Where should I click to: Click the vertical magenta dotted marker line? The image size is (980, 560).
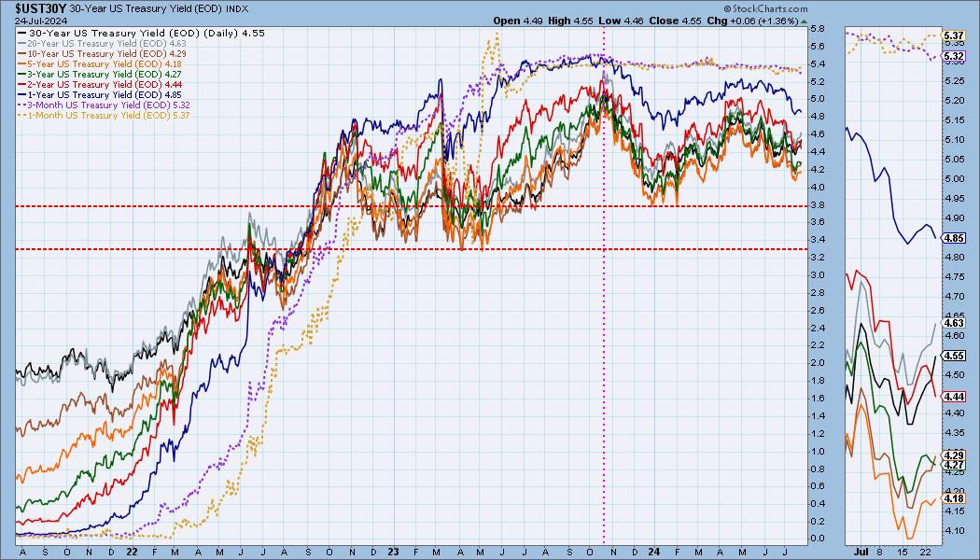pyautogui.click(x=604, y=286)
